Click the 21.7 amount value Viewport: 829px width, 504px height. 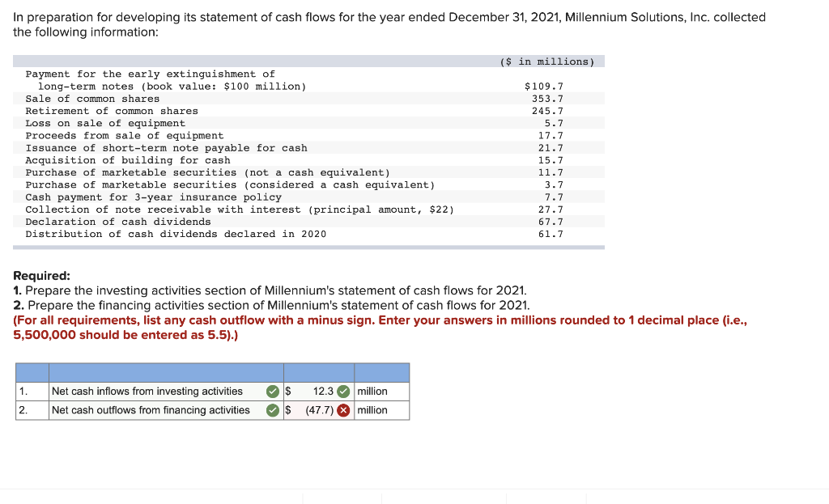pos(551,148)
